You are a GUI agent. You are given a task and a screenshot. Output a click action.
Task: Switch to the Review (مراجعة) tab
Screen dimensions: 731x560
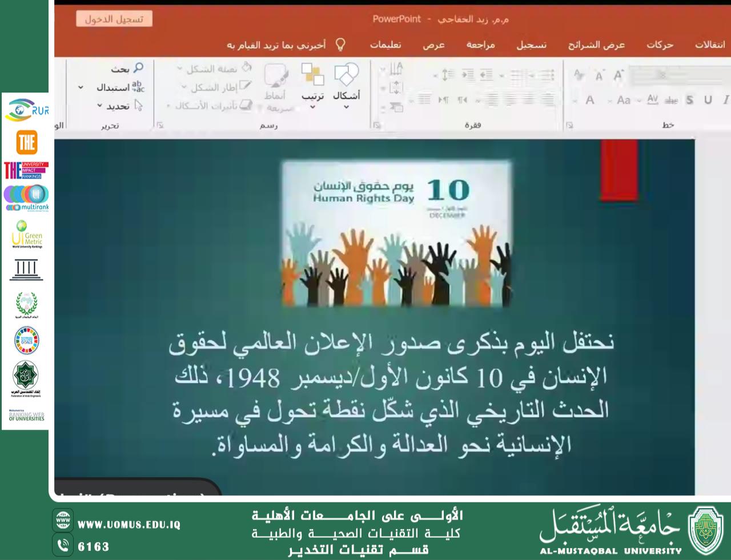pyautogui.click(x=480, y=45)
